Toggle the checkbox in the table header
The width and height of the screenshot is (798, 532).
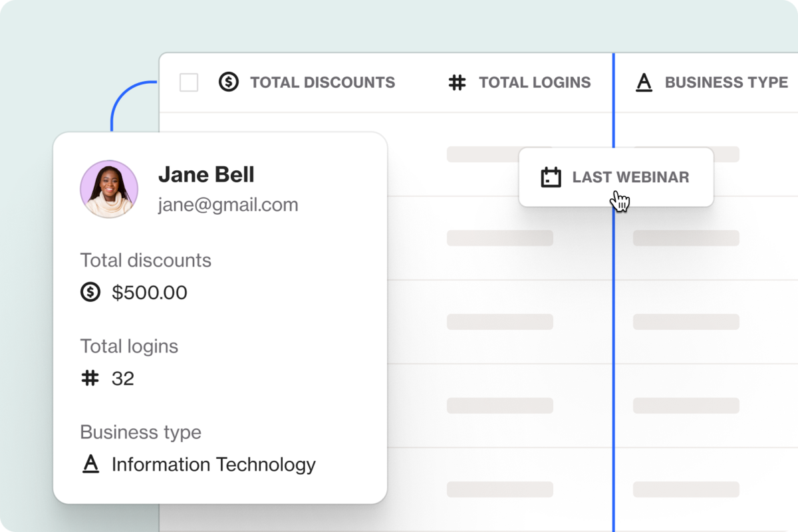[x=188, y=82]
